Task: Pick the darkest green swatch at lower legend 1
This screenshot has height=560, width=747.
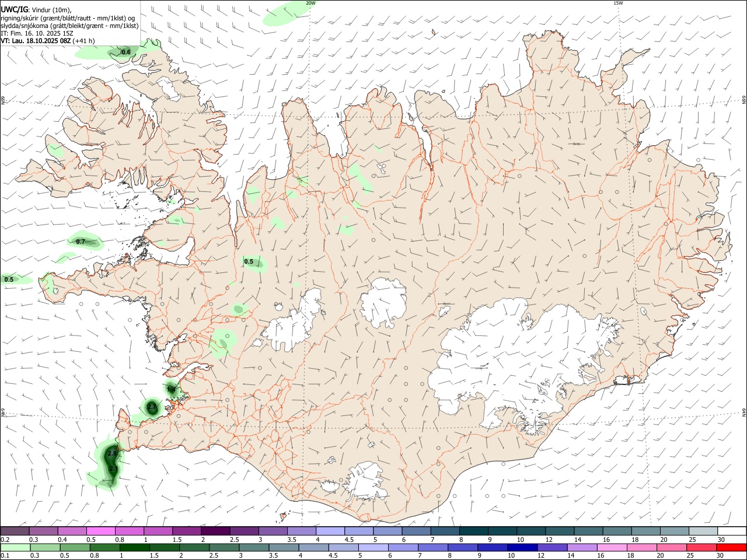Action: pos(134,547)
